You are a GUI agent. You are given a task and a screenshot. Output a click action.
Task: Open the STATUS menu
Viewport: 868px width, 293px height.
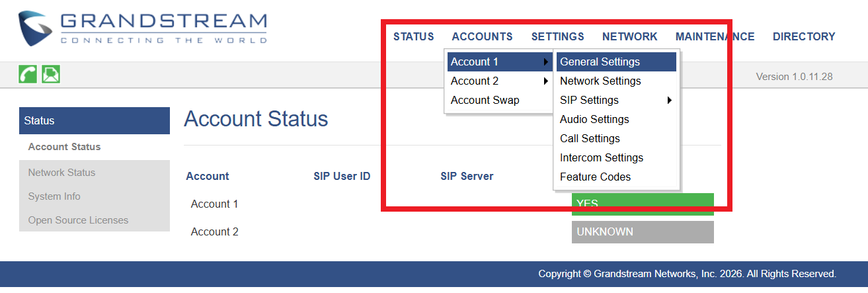(x=414, y=37)
